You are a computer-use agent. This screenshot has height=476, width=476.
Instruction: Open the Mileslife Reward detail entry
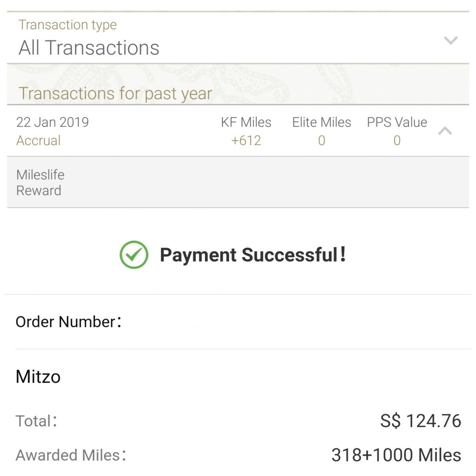click(40, 182)
